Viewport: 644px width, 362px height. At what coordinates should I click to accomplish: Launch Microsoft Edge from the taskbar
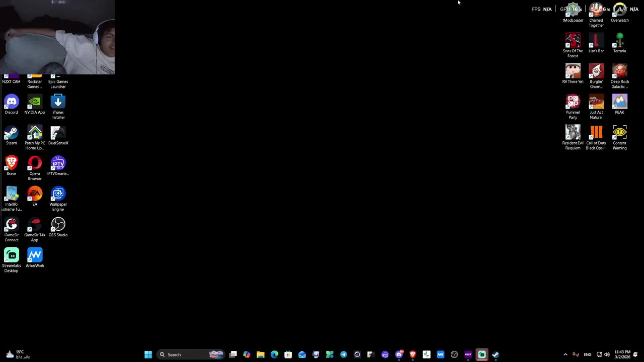pyautogui.click(x=274, y=354)
